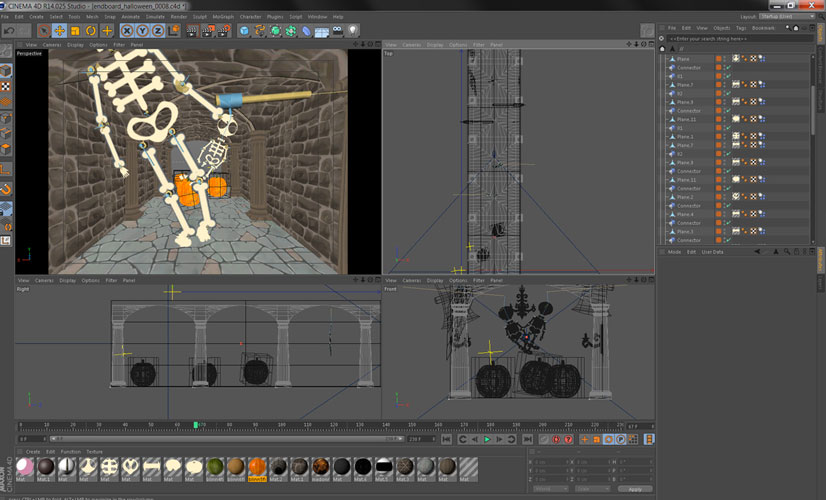Open Cameras dropdown in Perspective viewport
Viewport: 826px width, 500px height.
pyautogui.click(x=51, y=45)
